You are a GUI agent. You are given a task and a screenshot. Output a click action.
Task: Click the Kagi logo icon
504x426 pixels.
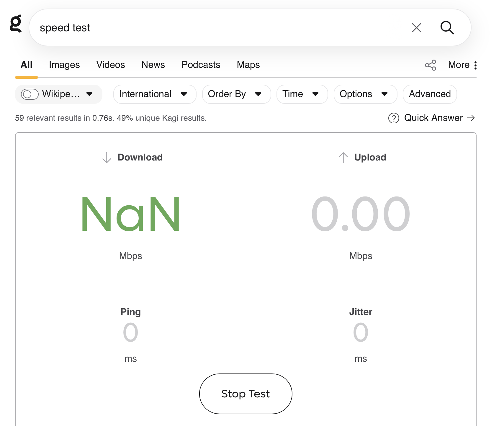pyautogui.click(x=16, y=24)
